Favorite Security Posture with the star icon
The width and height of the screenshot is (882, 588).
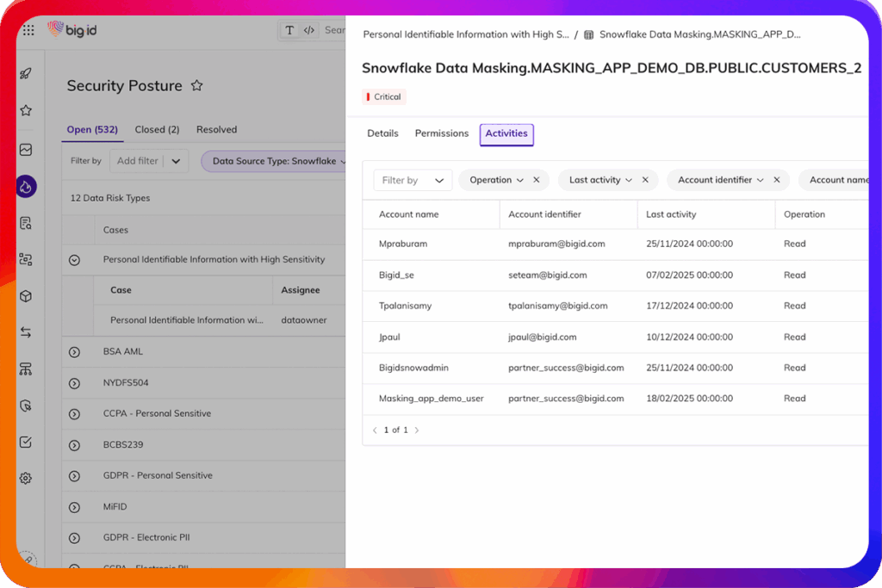(196, 85)
